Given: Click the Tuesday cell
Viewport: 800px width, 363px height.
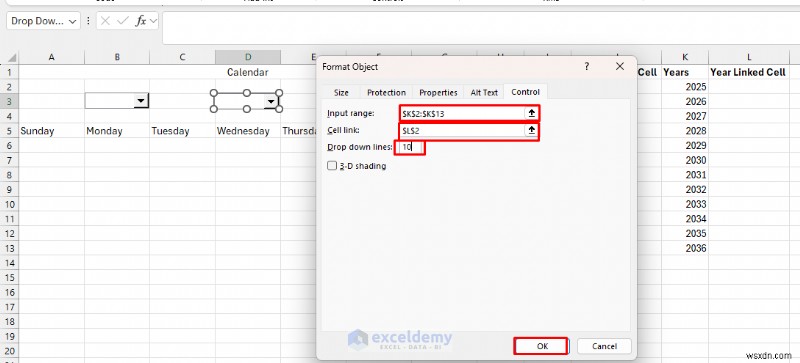Looking at the screenshot, I should (182, 131).
